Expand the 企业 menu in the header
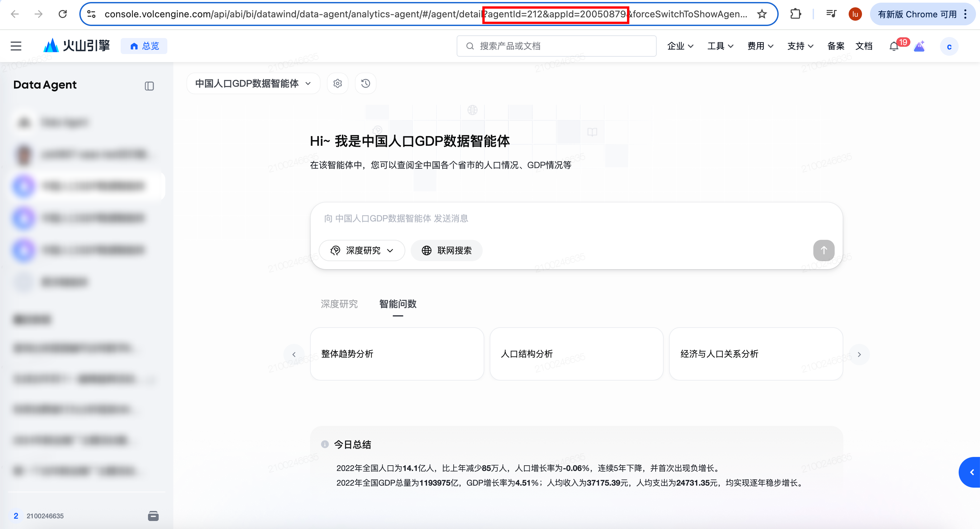This screenshot has height=529, width=980. click(x=680, y=46)
